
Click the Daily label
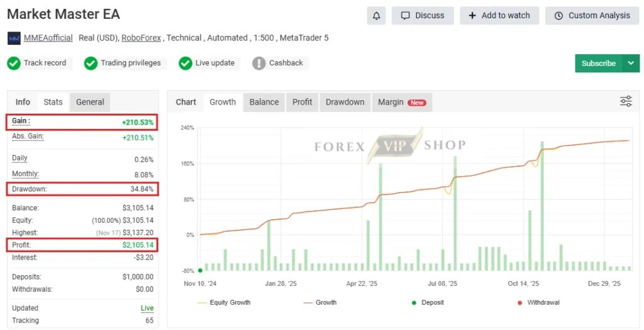point(19,158)
